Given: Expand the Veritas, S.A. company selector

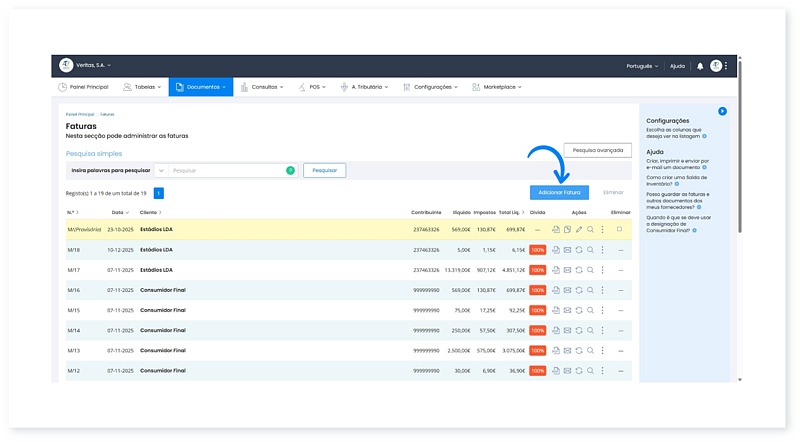Looking at the screenshot, I should [93, 66].
